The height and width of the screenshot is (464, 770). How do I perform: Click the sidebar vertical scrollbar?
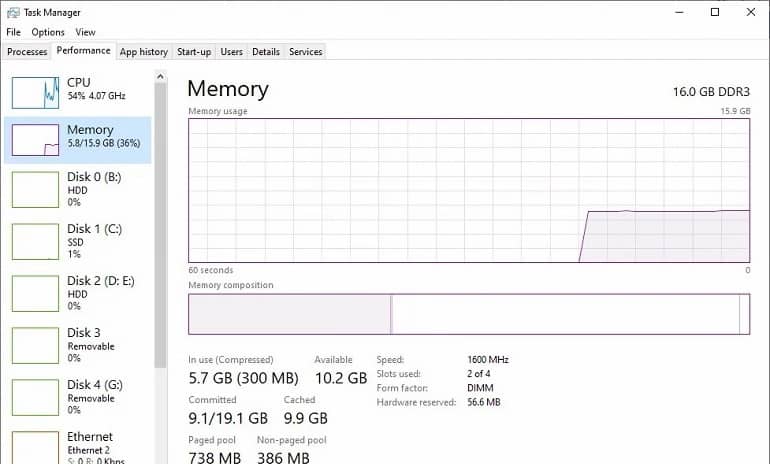[x=160, y=200]
